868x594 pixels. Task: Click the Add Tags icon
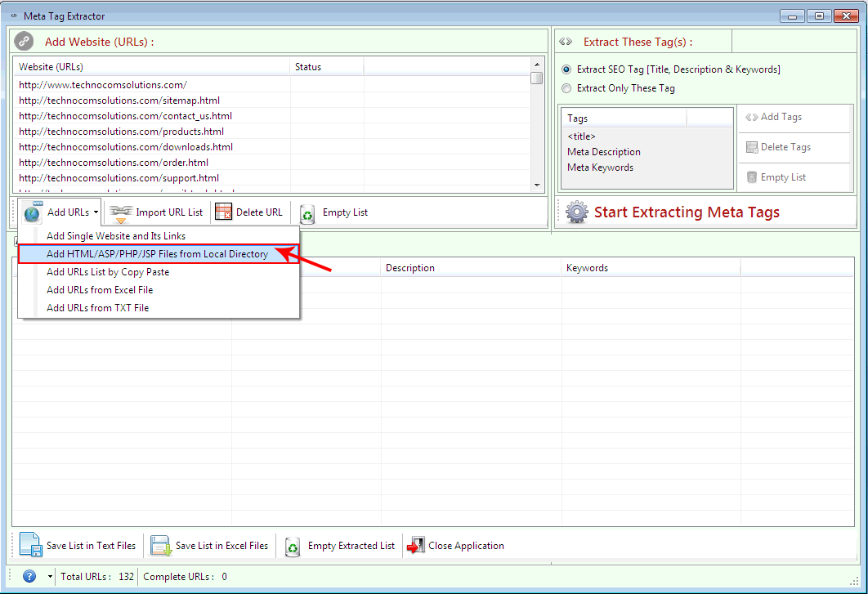751,117
